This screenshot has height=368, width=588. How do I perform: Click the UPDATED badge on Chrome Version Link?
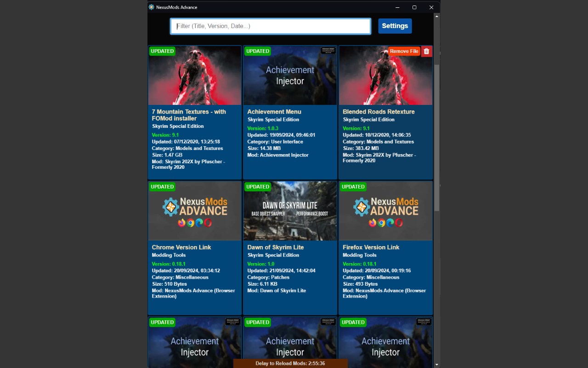(162, 187)
